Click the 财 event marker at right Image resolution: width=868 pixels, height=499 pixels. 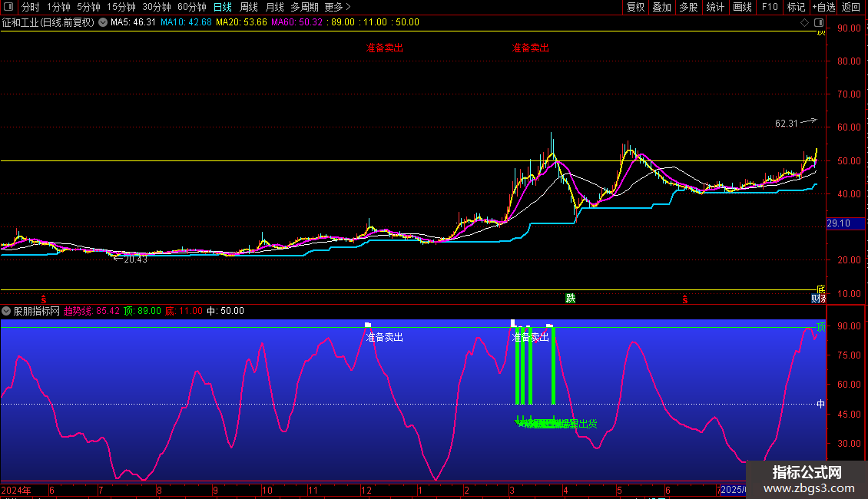point(817,299)
